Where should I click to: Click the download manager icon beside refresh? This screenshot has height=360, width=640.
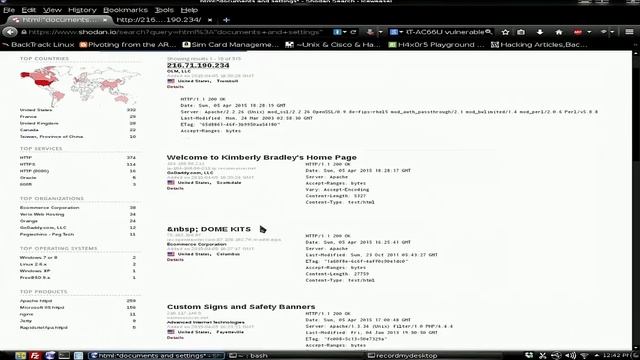pyautogui.click(x=370, y=32)
